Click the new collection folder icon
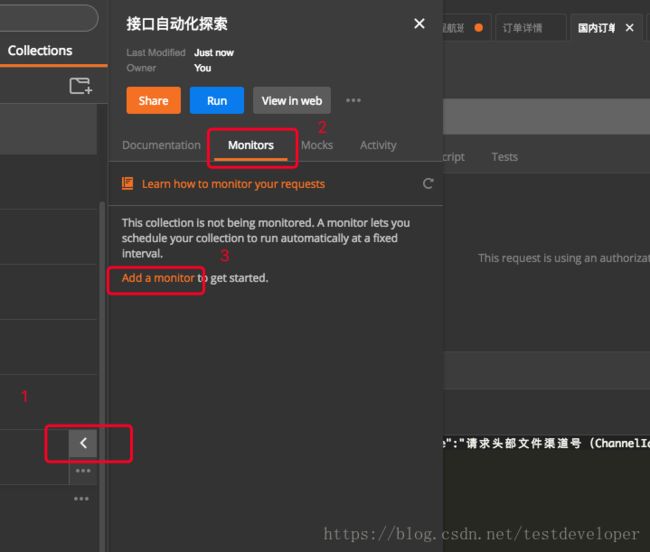Screen dimensions: 650x552 (x=80, y=85)
